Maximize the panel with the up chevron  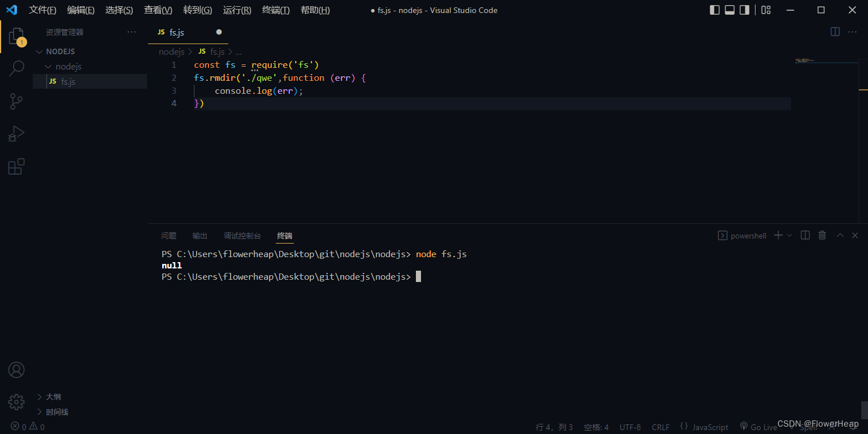(x=840, y=235)
